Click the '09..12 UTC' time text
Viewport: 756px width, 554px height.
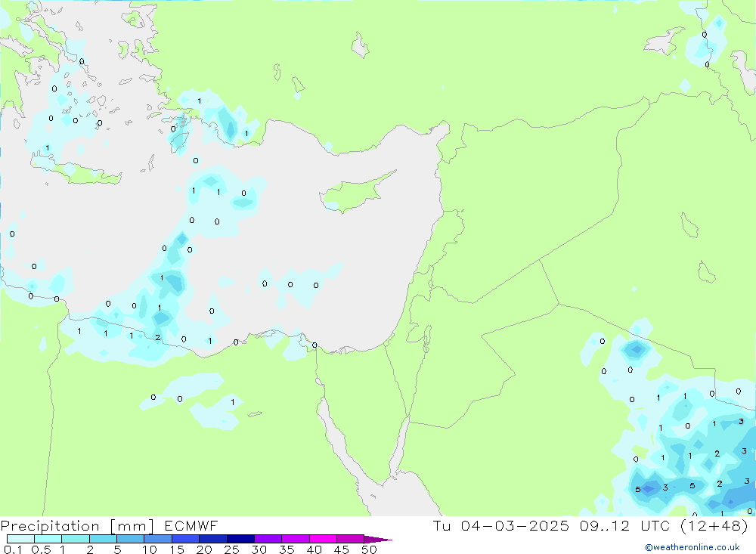tap(626, 526)
